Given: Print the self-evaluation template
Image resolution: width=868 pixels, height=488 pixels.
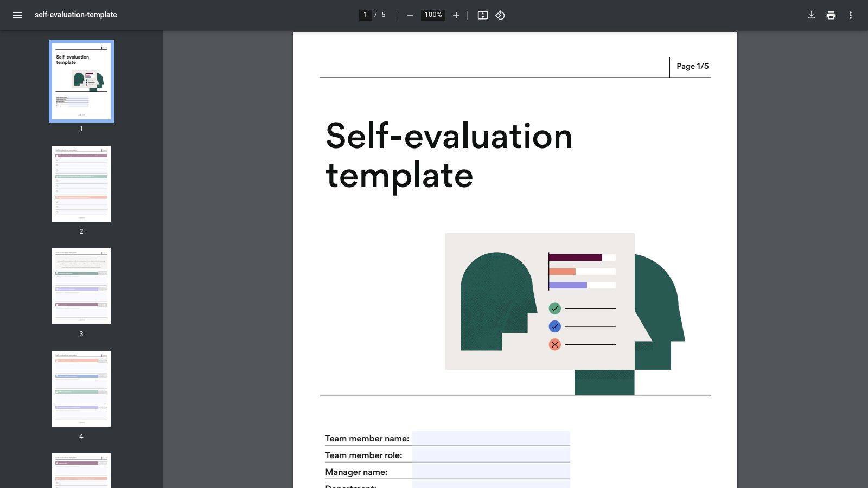Looking at the screenshot, I should [x=831, y=15].
